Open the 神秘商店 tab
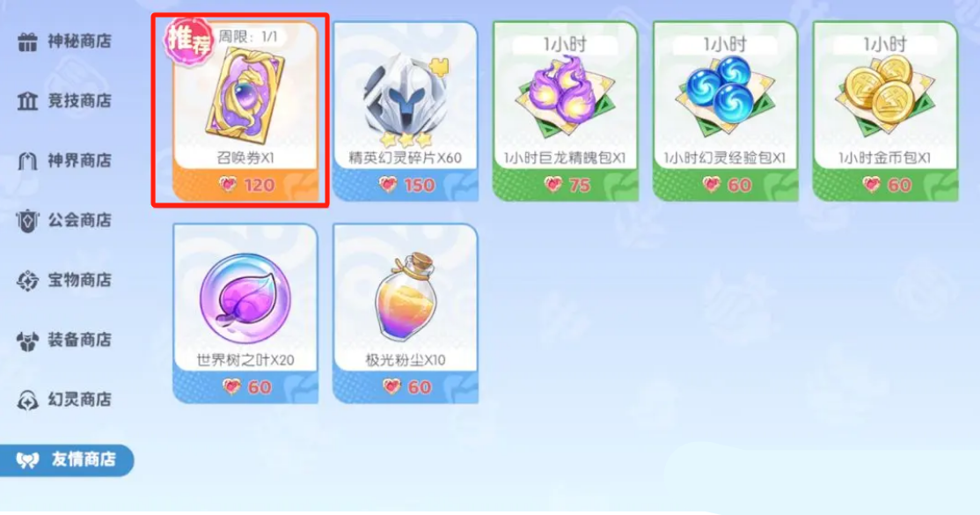Viewport: 980px width, 515px height. 64,41
